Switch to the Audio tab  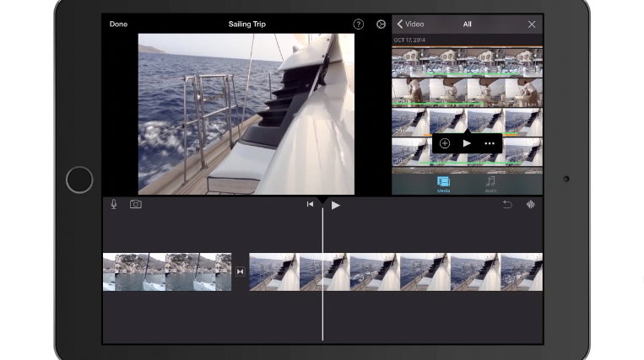490,184
